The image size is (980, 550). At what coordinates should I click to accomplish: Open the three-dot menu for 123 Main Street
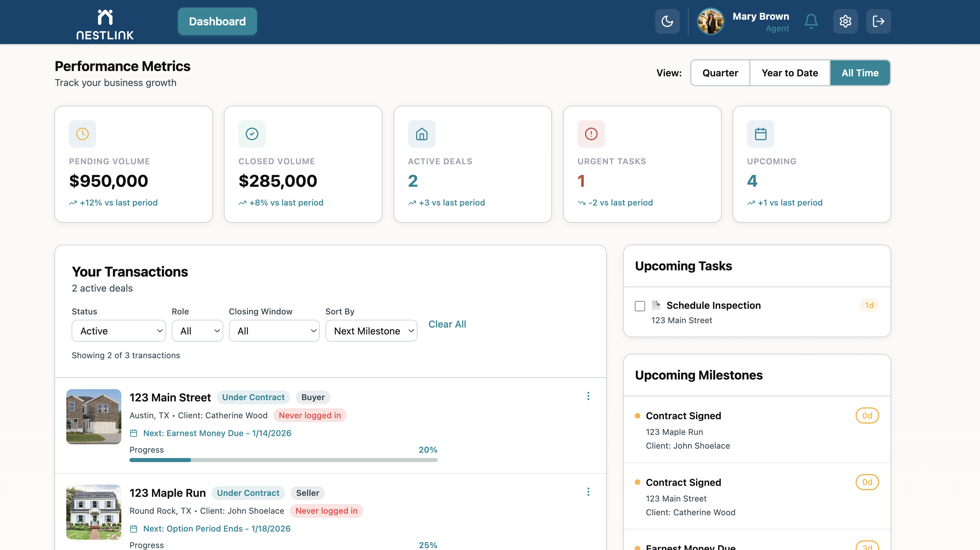point(588,396)
